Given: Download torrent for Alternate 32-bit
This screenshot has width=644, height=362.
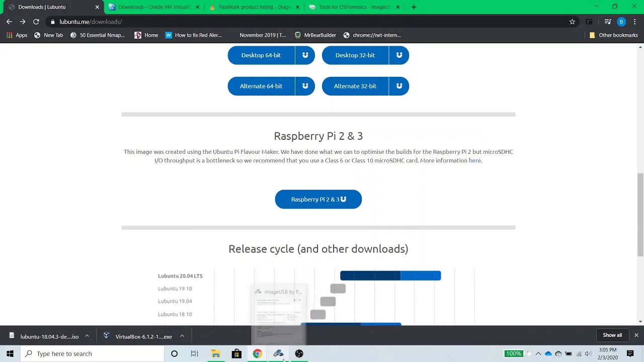Looking at the screenshot, I should pos(399,86).
